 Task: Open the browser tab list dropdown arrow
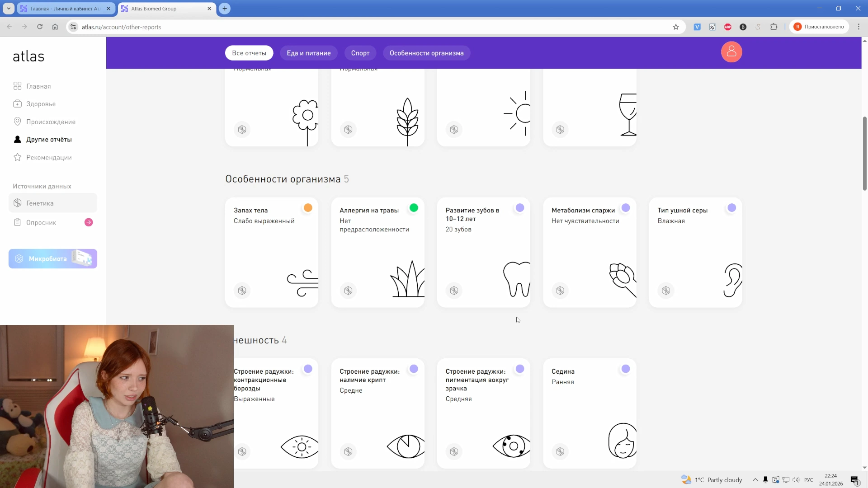click(x=9, y=8)
